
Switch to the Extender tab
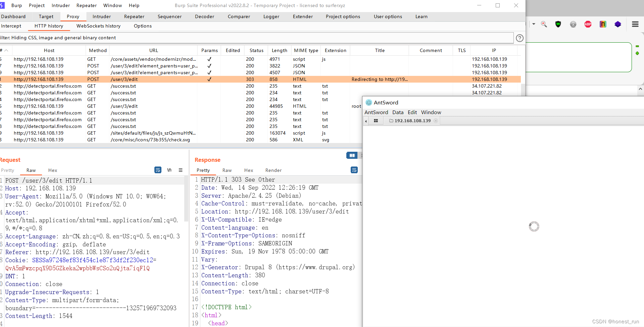[303, 16]
